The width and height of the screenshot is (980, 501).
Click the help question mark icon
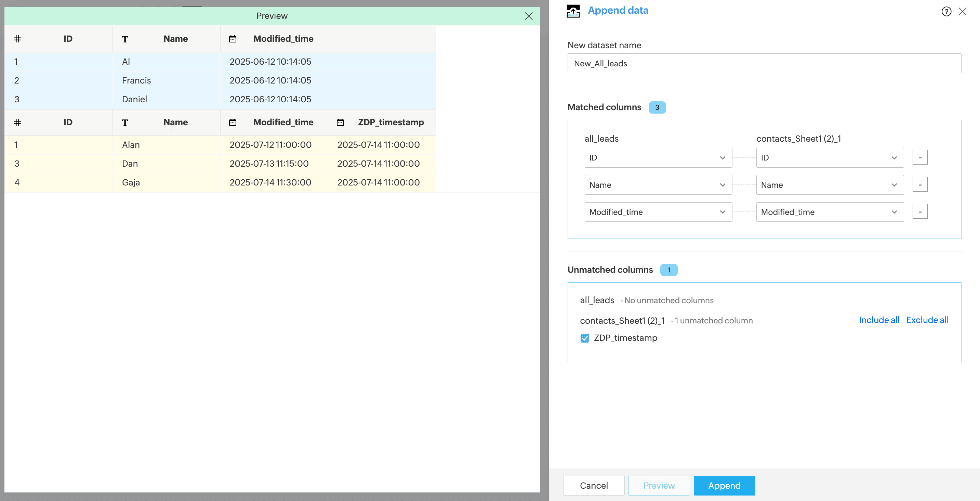click(x=946, y=11)
